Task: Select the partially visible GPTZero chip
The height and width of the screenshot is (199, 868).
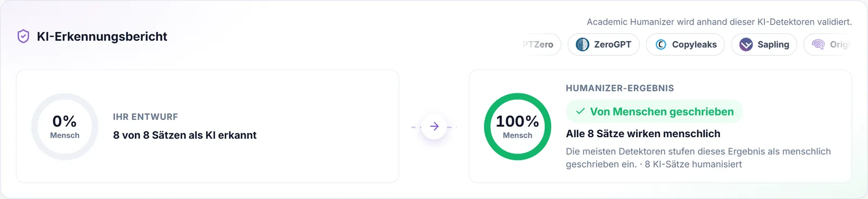Action: pyautogui.click(x=541, y=44)
